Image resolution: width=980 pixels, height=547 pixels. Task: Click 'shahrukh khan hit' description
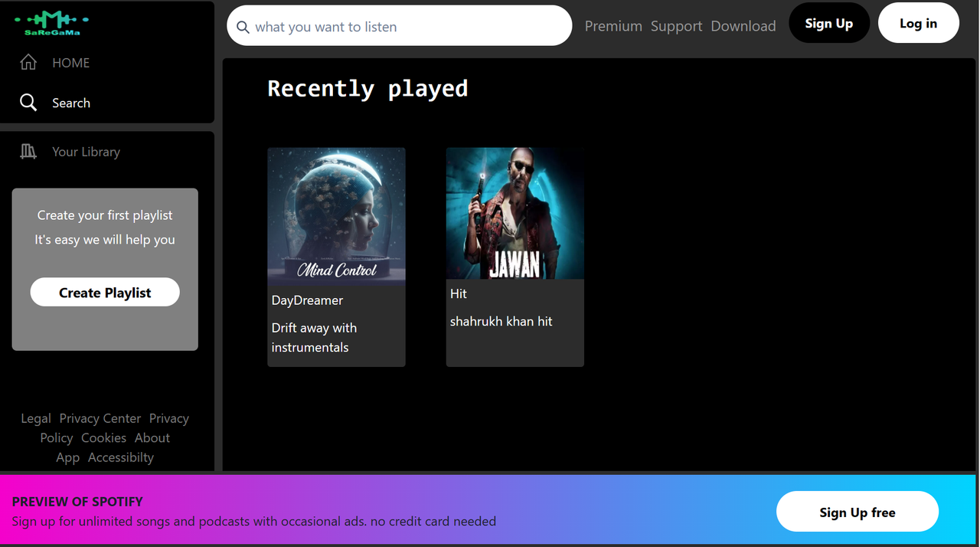(501, 321)
